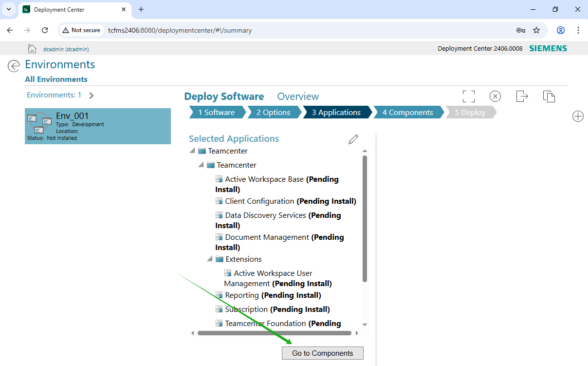Select Active Workspace Base tree row
The width and height of the screenshot is (588, 366).
(277, 184)
